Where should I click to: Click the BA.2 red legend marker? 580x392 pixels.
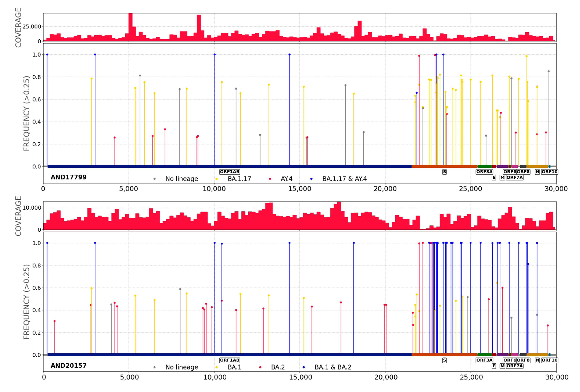[x=260, y=367]
